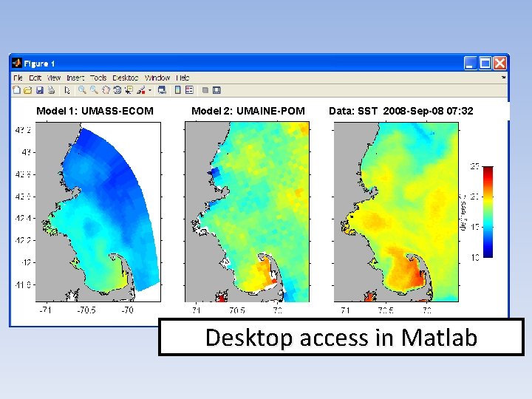Save the figure using the floppy disk icon
Screen dimensions: 532x399
pyautogui.click(x=40, y=90)
